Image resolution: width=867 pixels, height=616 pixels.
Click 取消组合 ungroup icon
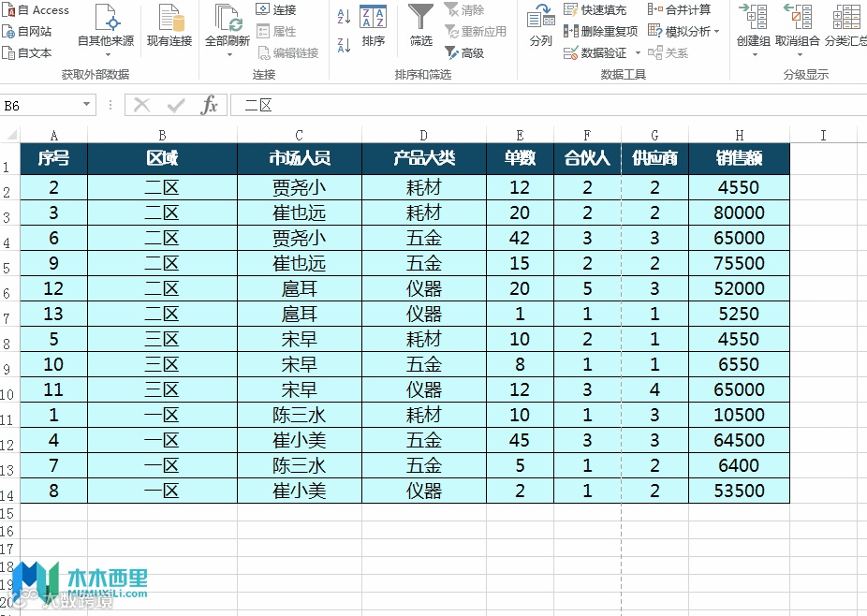click(798, 17)
